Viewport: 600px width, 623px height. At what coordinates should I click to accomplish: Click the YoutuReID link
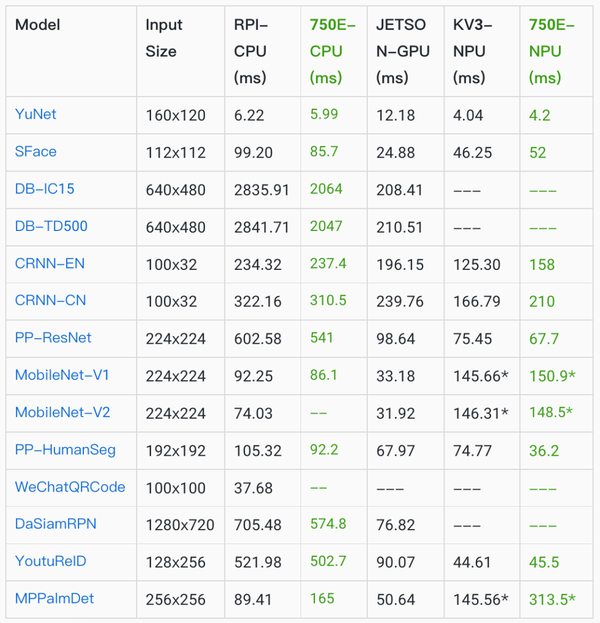tap(52, 562)
